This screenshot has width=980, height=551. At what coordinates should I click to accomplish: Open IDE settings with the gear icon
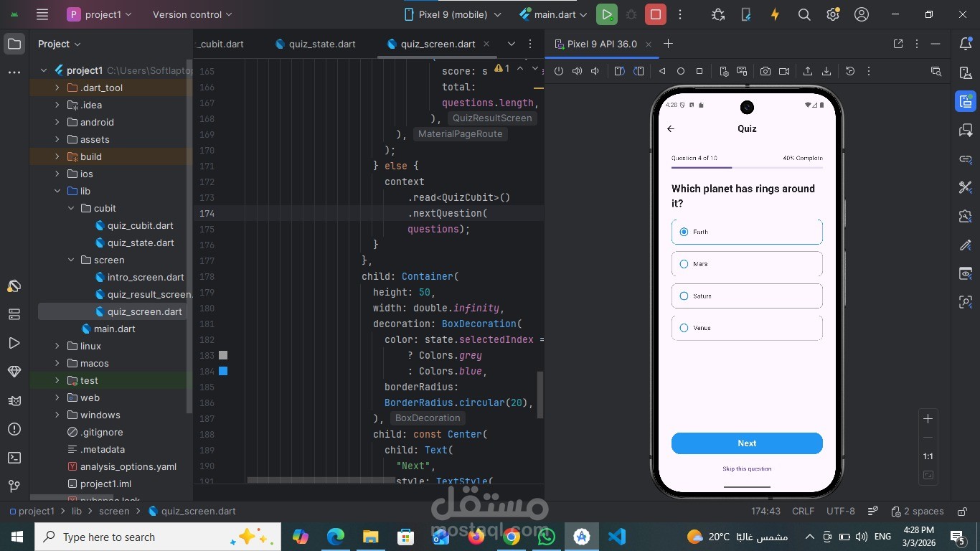832,14
